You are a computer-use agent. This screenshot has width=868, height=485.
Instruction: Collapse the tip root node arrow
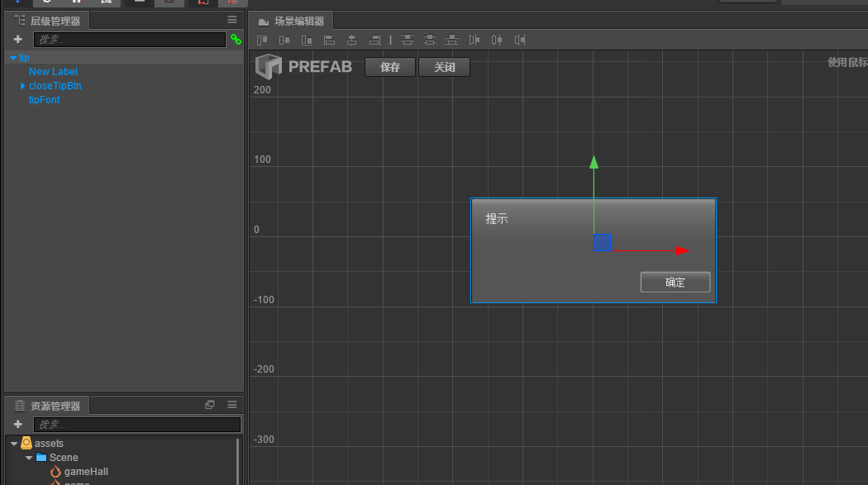(x=12, y=58)
